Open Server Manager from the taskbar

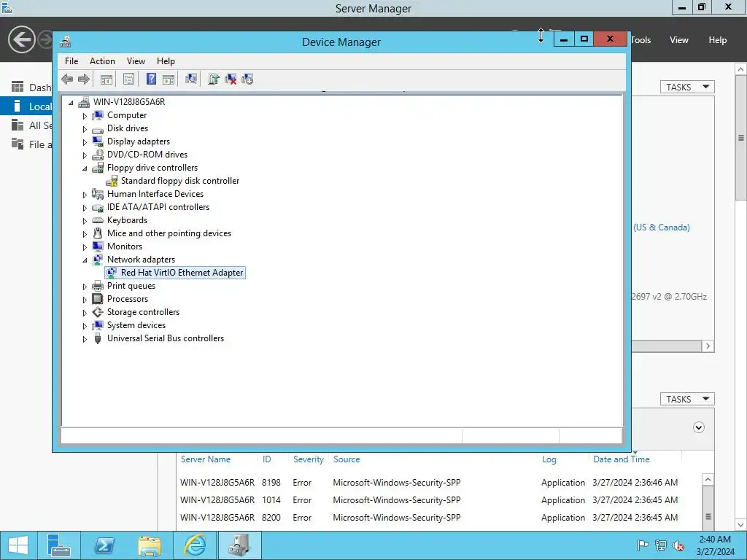point(59,545)
